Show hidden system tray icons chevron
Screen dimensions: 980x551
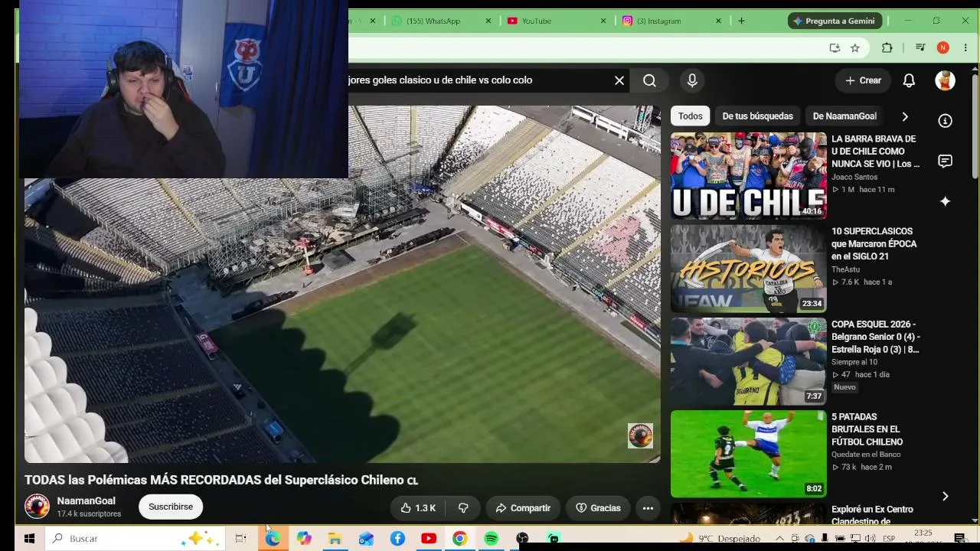(x=779, y=539)
